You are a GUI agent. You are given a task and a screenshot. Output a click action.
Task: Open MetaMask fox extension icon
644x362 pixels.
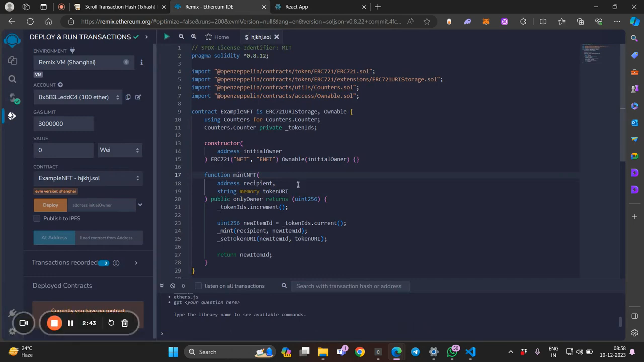[x=486, y=22]
